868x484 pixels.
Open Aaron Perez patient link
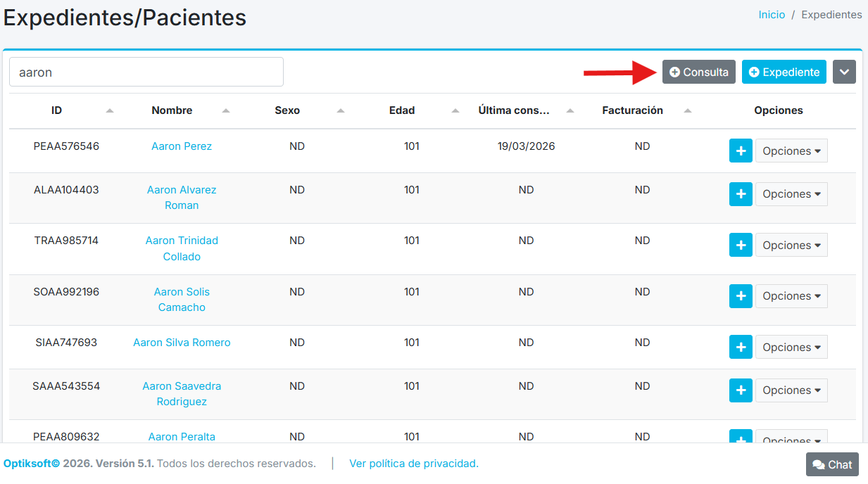pos(182,146)
